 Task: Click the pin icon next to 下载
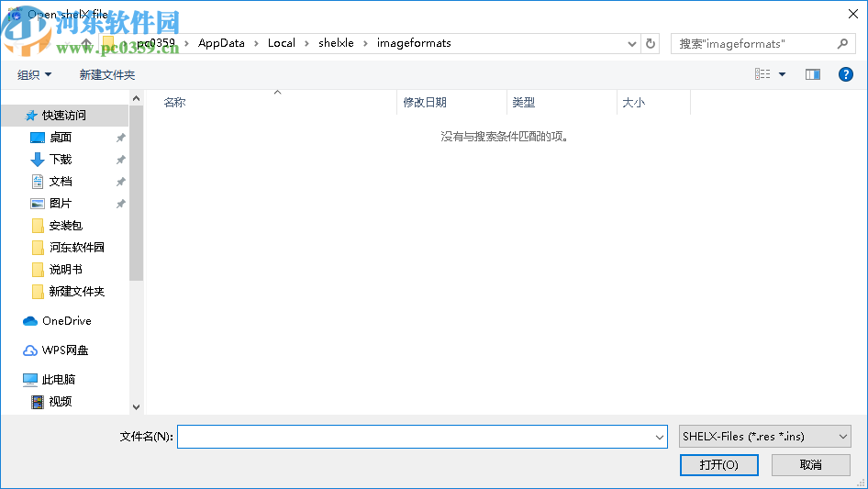[121, 160]
